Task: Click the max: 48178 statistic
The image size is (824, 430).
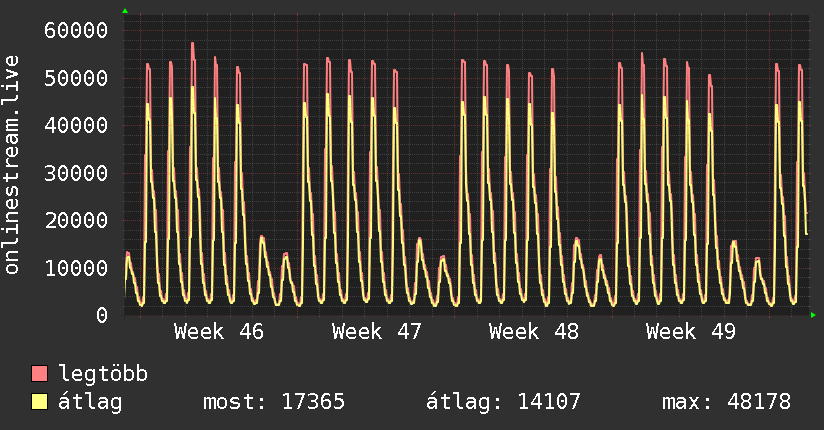Action: (726, 402)
